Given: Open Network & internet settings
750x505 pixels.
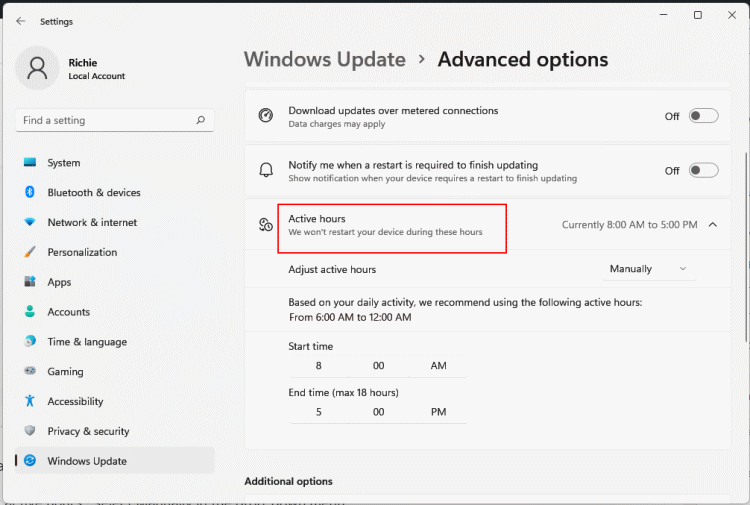Looking at the screenshot, I should 115,222.
